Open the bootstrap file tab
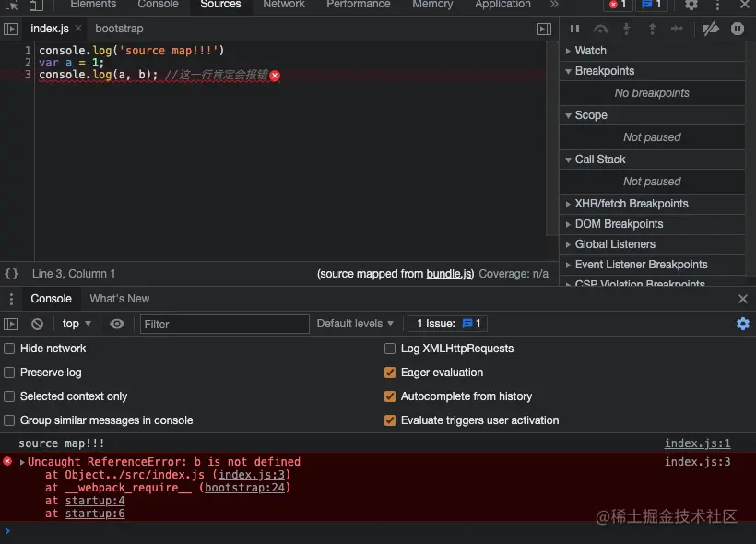This screenshot has width=756, height=544. pyautogui.click(x=119, y=29)
